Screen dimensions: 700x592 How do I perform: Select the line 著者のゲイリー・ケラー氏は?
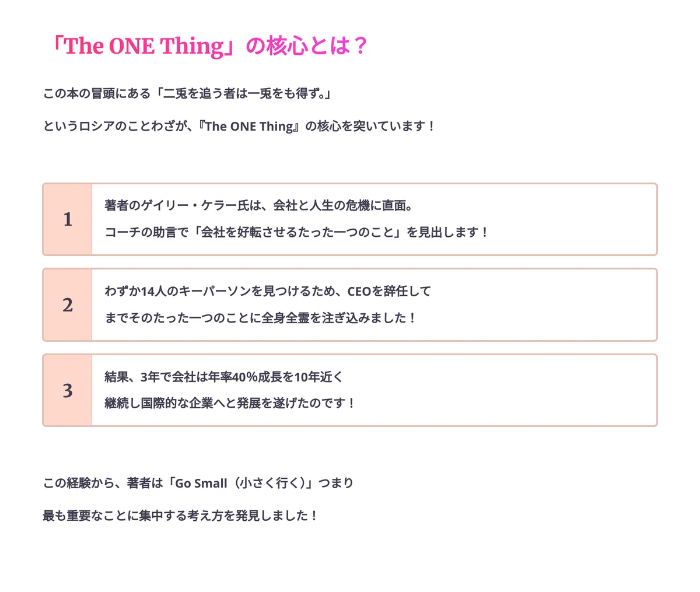click(183, 205)
